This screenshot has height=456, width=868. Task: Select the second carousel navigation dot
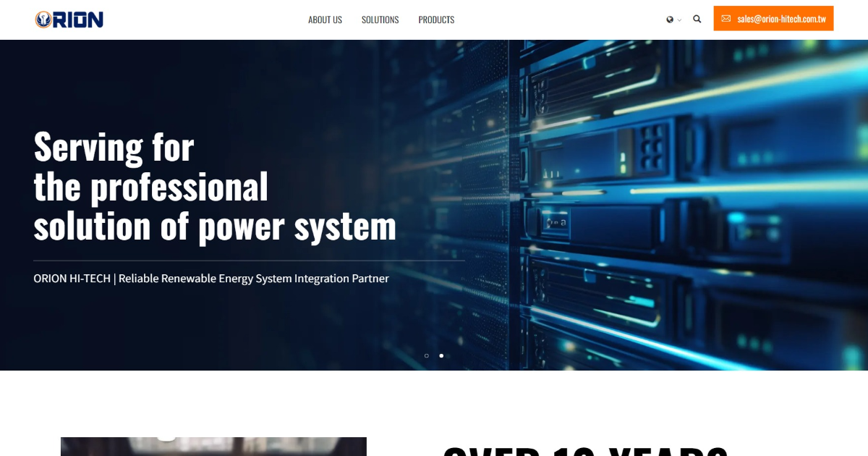pos(441,355)
